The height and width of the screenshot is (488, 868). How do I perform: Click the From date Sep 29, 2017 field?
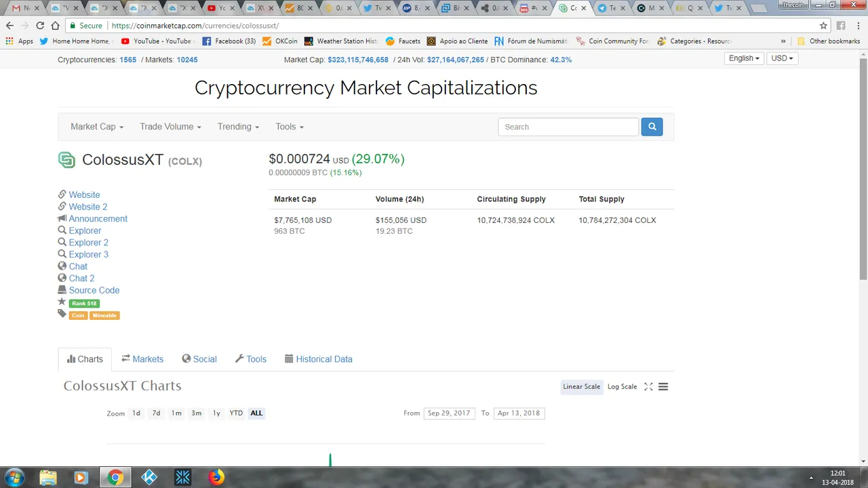449,413
